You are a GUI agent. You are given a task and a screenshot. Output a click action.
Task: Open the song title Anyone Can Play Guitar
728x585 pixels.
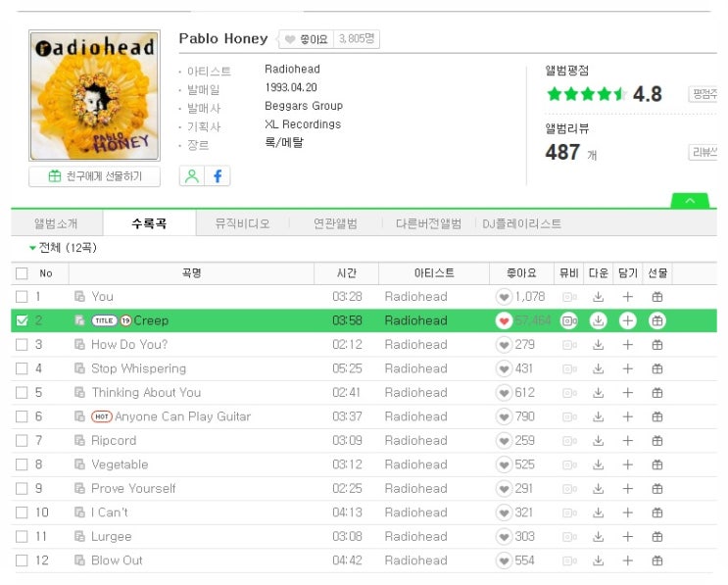point(182,416)
